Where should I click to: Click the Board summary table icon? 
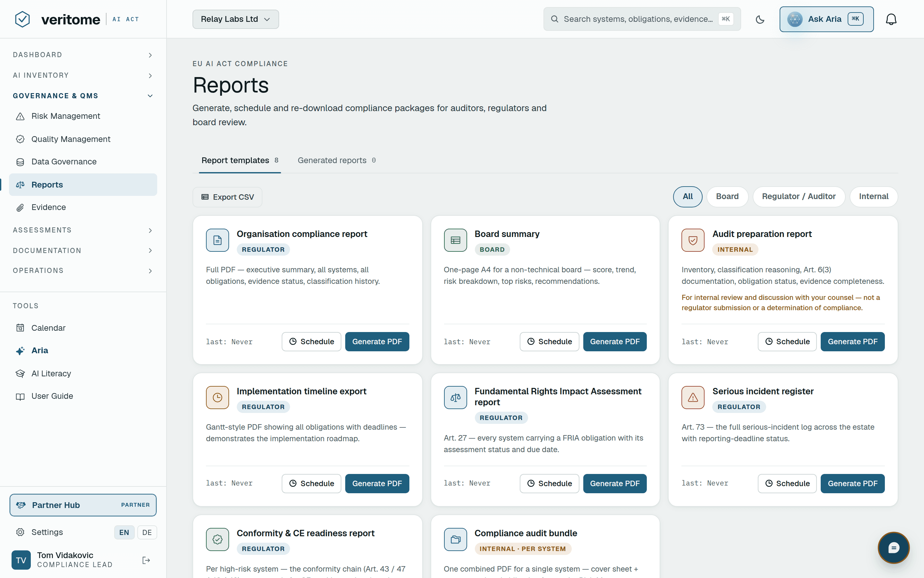[x=455, y=240]
